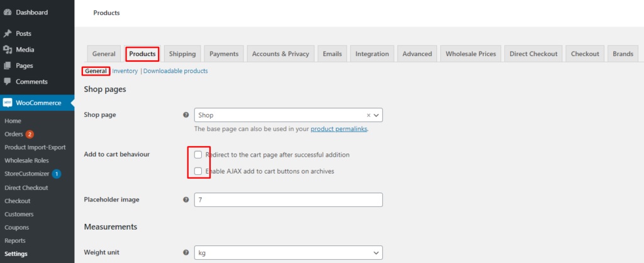644x263 pixels.
Task: Switch to the Shipping settings tab
Action: (182, 54)
